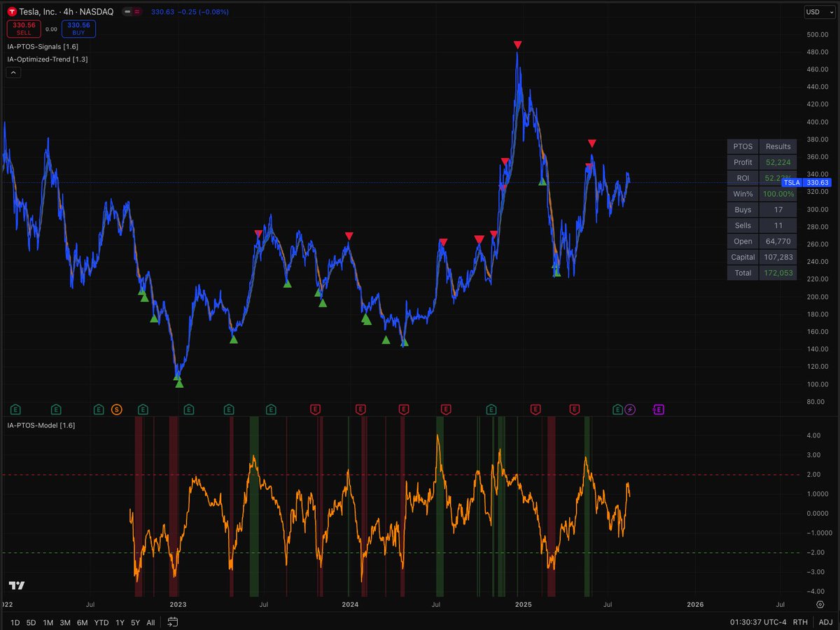This screenshot has width=840, height=630.
Task: Click the Tesla logo icon beside the symbol title
Action: coord(13,12)
